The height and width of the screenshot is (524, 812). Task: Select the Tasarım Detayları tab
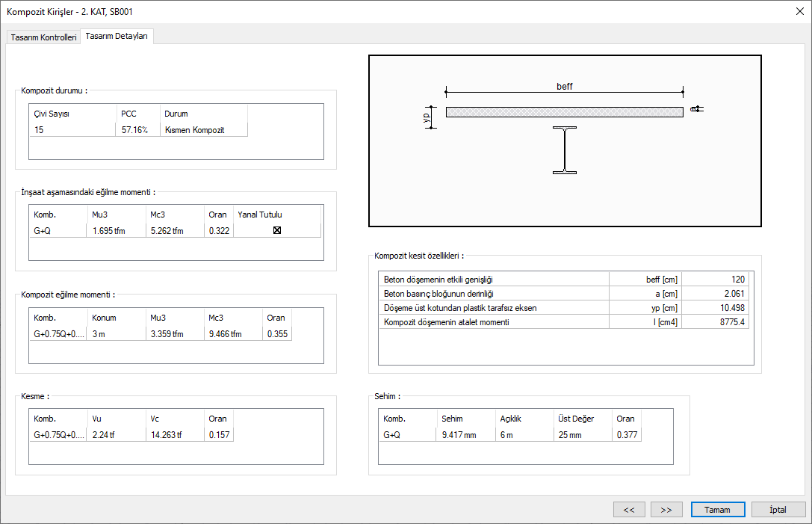(x=117, y=36)
